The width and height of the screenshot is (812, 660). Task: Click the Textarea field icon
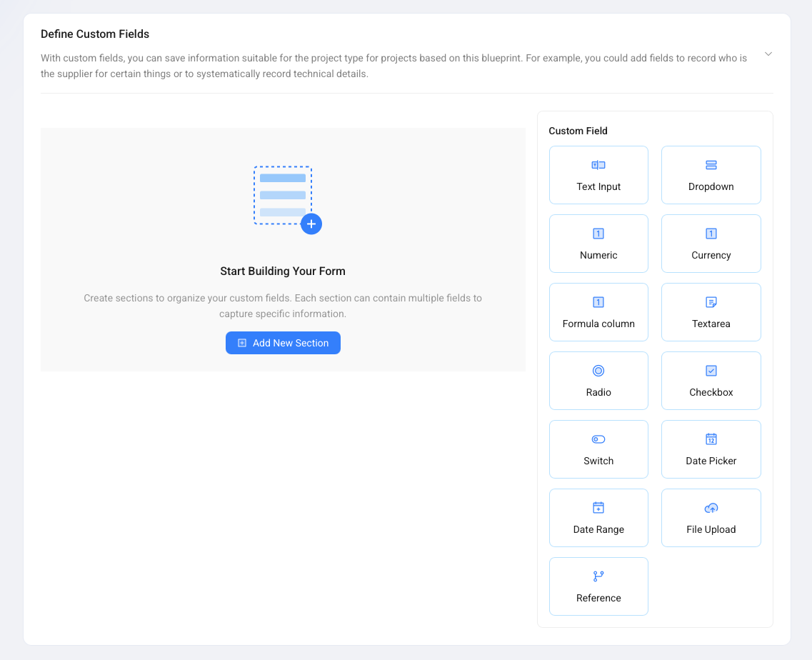point(711,302)
